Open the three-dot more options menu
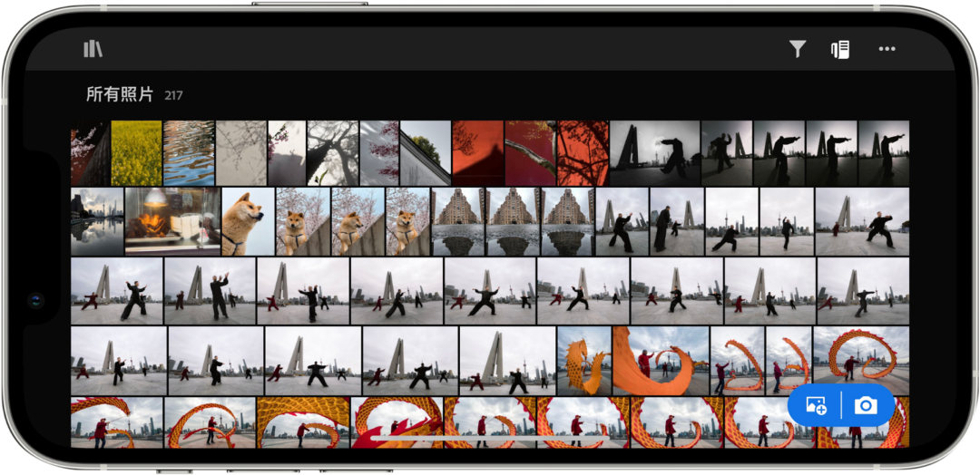 887,49
